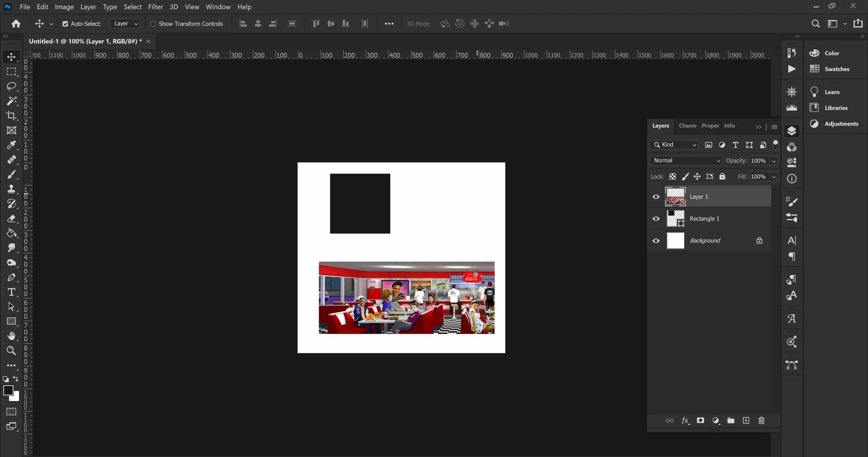Select the Crop tool
This screenshot has height=457, width=868.
[12, 116]
